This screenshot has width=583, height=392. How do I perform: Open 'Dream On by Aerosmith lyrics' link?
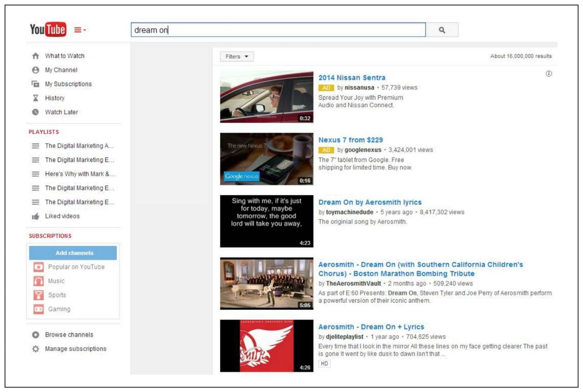click(x=370, y=203)
